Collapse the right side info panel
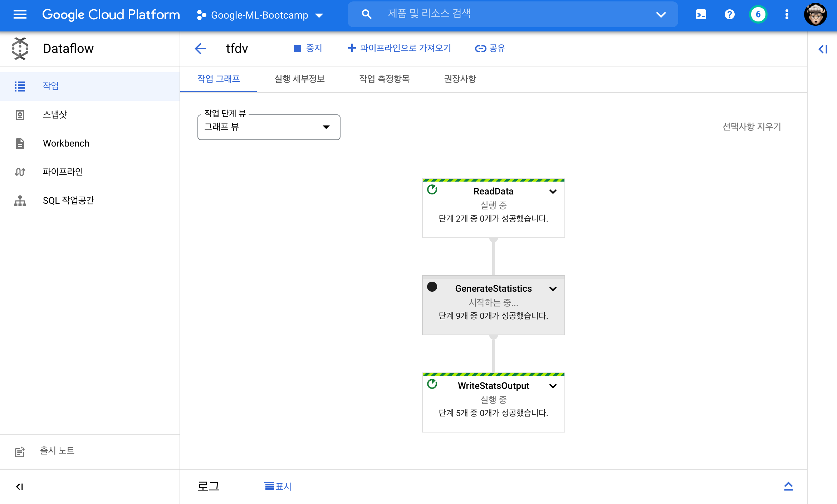 [823, 49]
